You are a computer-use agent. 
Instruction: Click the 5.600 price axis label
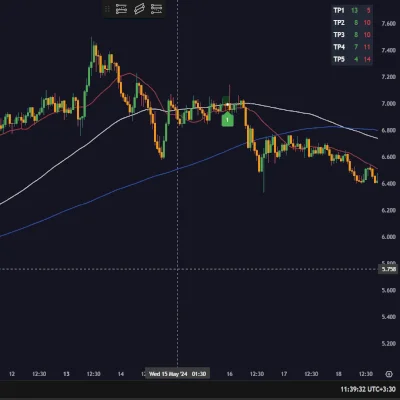click(x=389, y=290)
